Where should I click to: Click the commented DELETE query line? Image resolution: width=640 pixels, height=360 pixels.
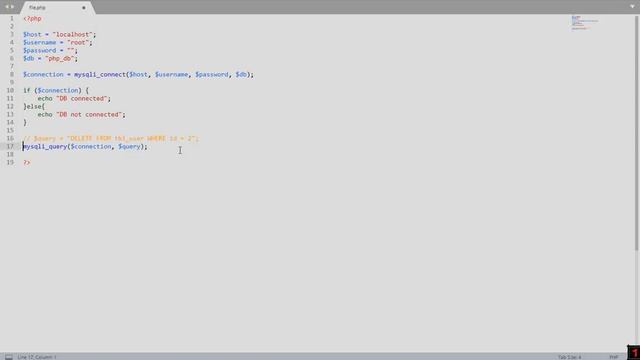click(111, 139)
